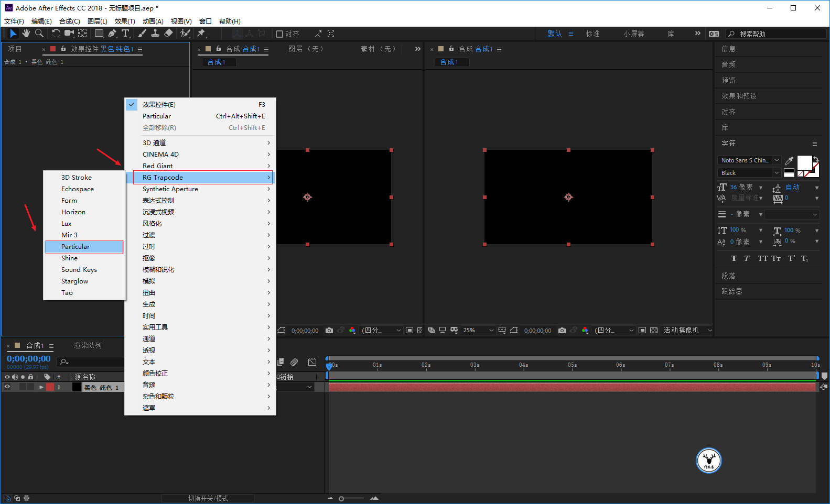This screenshot has width=830, height=504.
Task: Click the white fill color swatch
Action: point(804,163)
